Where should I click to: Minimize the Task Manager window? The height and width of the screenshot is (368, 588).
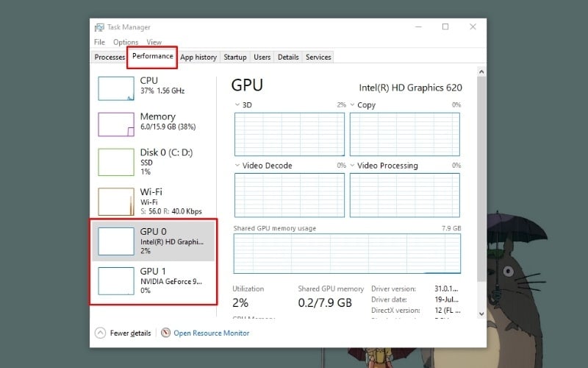418,26
